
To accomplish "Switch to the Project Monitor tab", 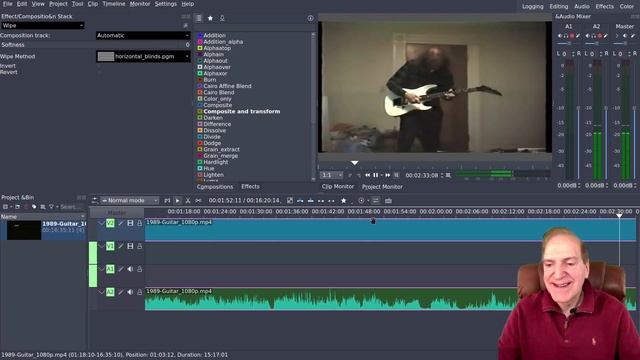I will tap(382, 187).
